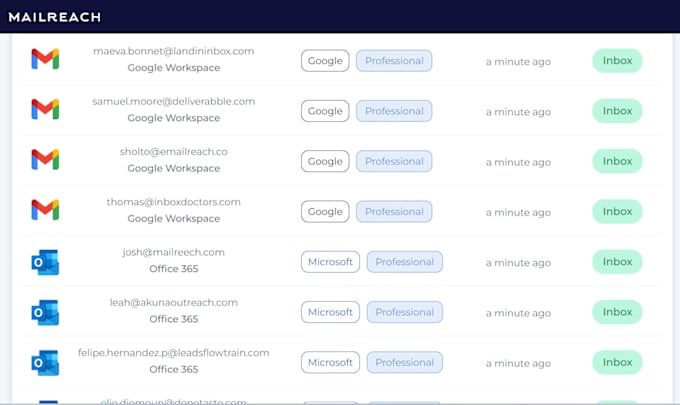Viewport: 680px width, 405px height.
Task: Click Inbox status for sholto row
Action: pyautogui.click(x=617, y=161)
